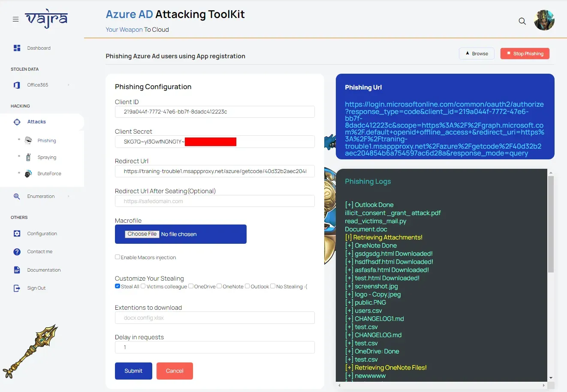Open the Spraying submenu entry

47,157
